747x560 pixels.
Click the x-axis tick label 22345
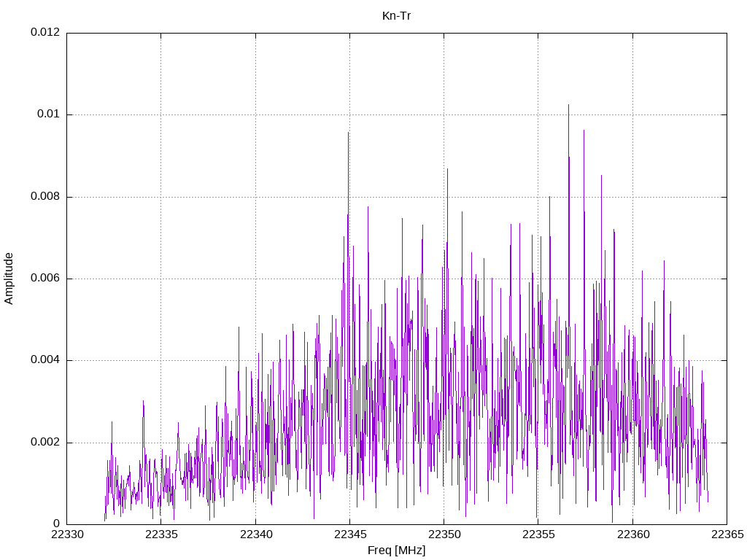(x=350, y=534)
